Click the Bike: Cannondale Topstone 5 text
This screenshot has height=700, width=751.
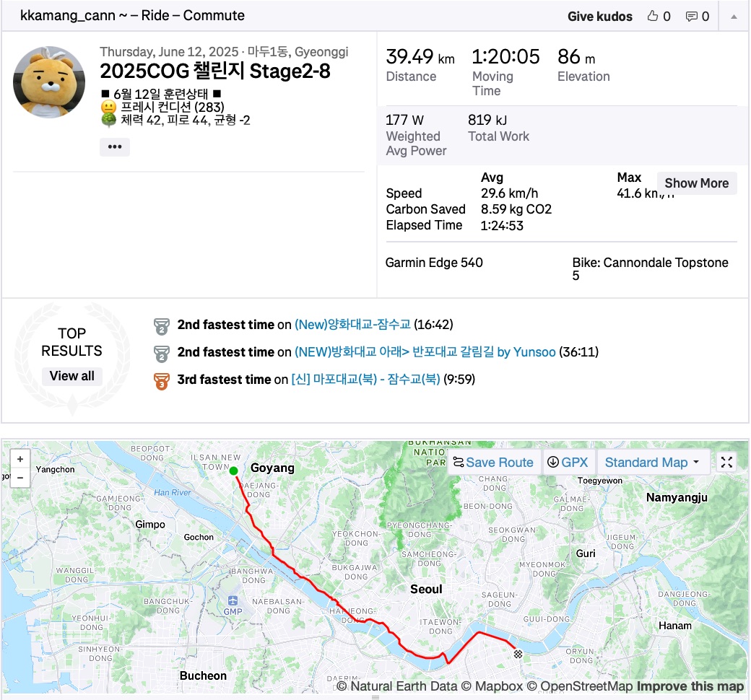coord(650,268)
